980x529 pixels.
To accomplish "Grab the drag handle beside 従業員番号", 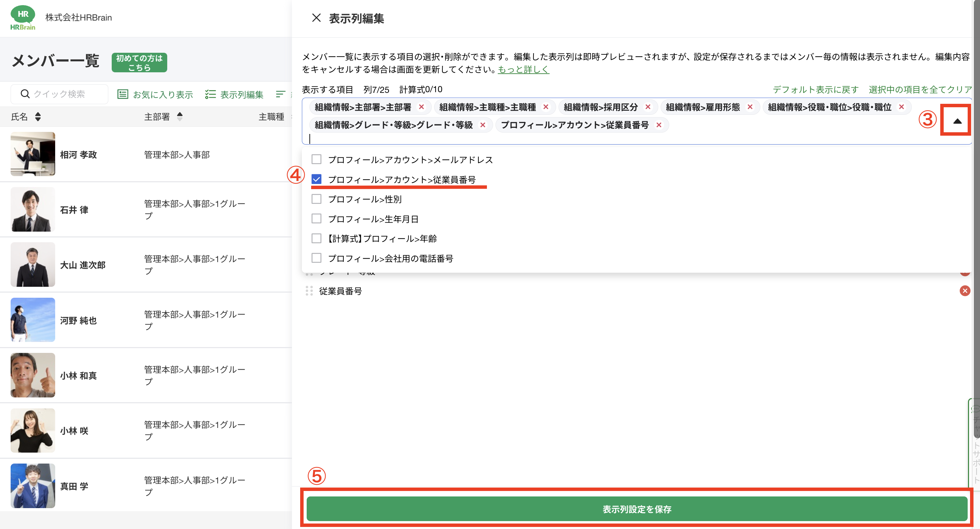I will [309, 291].
